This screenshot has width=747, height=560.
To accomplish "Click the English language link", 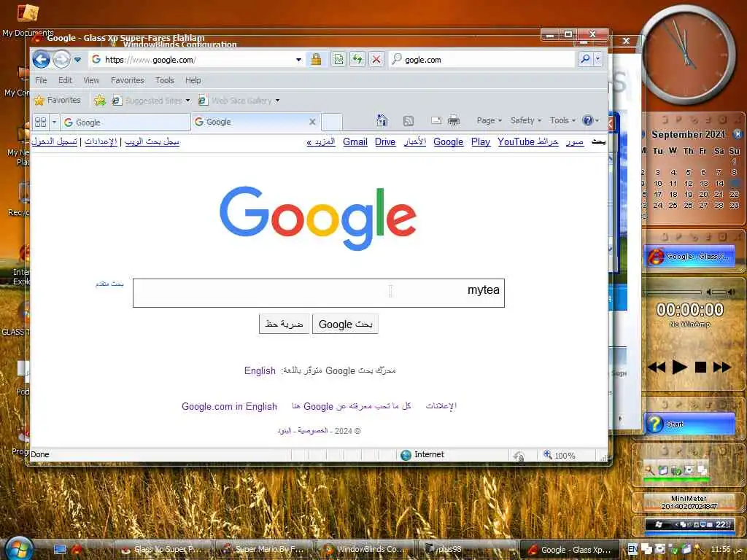I will click(x=260, y=370).
